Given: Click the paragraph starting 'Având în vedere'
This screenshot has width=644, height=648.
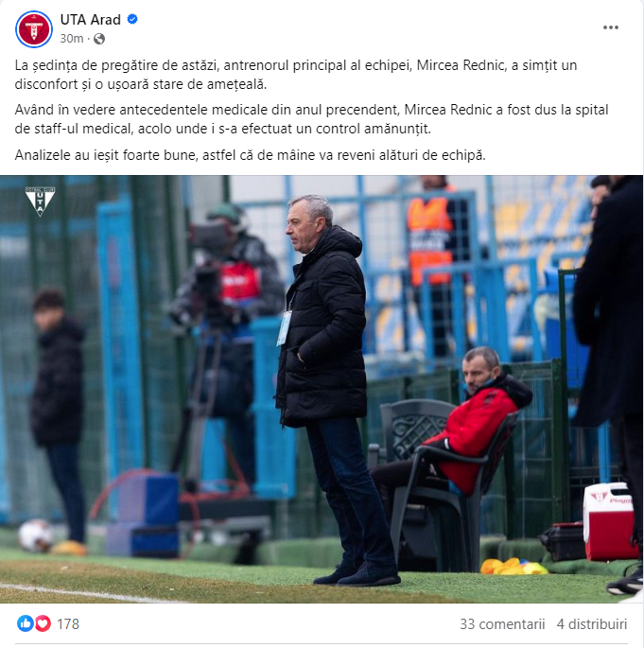Looking at the screenshot, I should (311, 119).
